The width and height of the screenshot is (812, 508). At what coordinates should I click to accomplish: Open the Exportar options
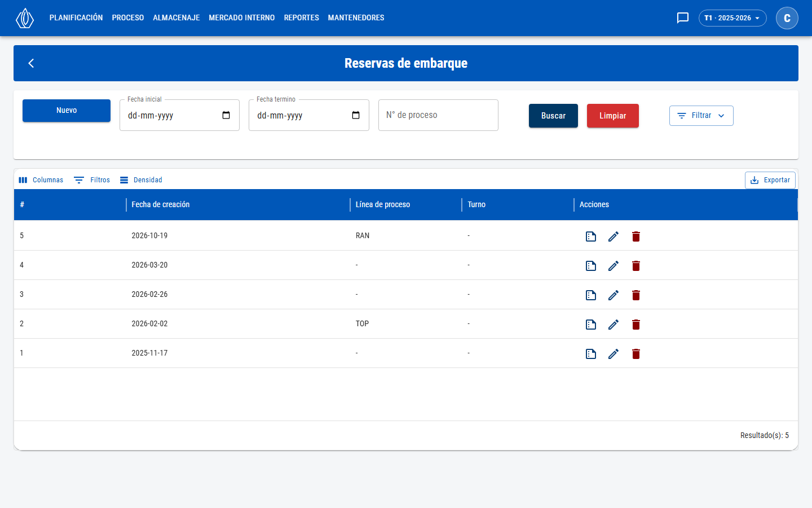click(770, 180)
